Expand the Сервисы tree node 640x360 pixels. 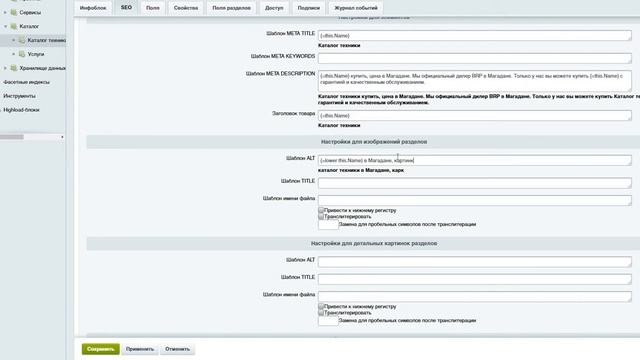(x=5, y=13)
